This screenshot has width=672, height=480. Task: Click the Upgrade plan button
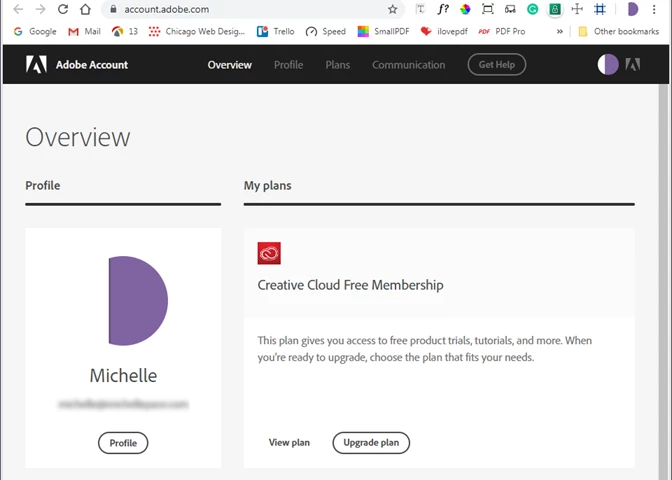pyautogui.click(x=371, y=443)
